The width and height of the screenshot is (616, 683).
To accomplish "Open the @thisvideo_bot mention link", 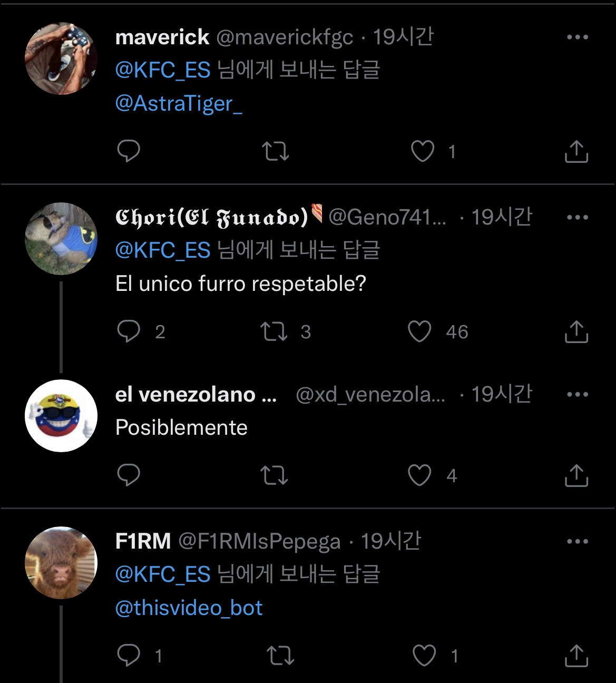I will tap(189, 608).
